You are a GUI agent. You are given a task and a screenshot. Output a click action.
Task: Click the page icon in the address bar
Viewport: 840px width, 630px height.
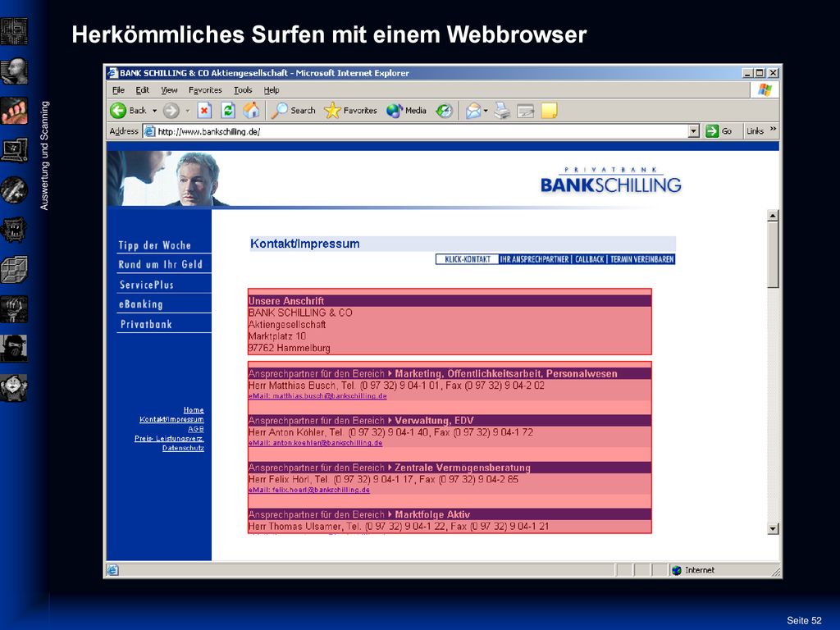coord(149,131)
